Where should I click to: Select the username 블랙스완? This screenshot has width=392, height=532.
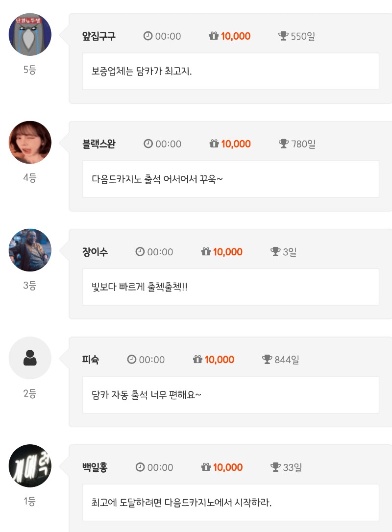point(99,144)
